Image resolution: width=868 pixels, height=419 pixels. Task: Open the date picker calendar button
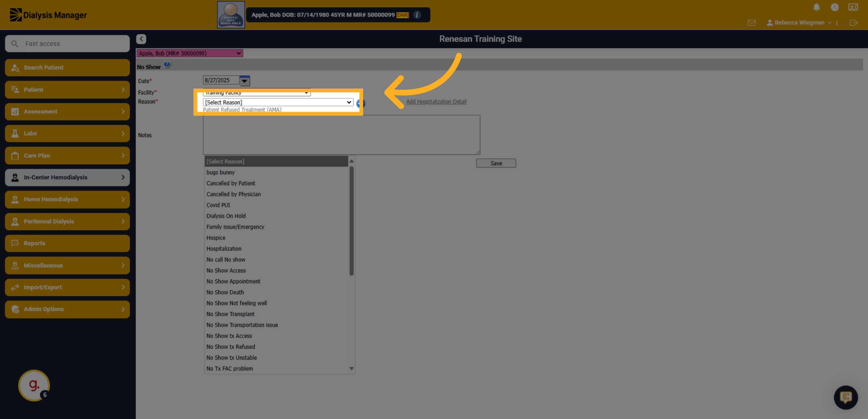click(245, 81)
